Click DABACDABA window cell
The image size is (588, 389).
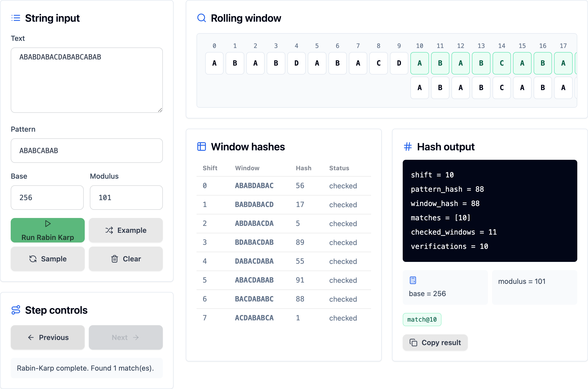[x=254, y=261]
